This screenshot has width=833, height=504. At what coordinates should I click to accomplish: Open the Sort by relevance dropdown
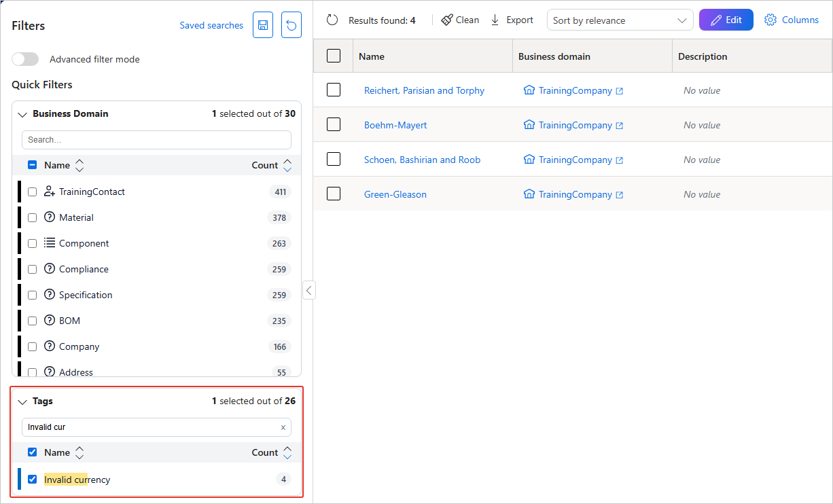click(620, 20)
